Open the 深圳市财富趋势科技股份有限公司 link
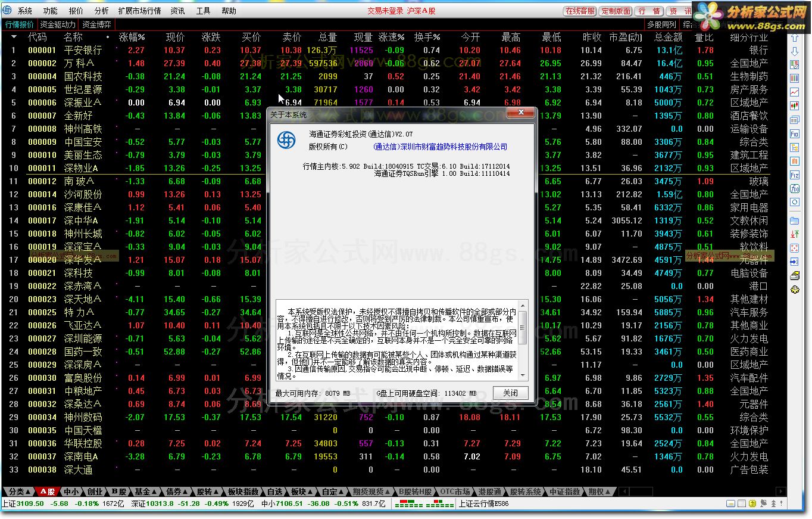 click(441, 147)
